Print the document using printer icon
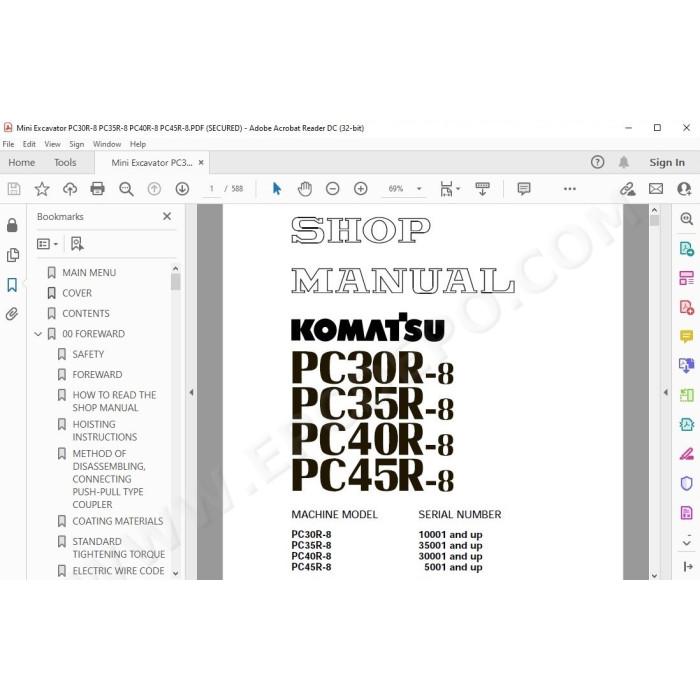The width and height of the screenshot is (700, 700). click(x=97, y=189)
